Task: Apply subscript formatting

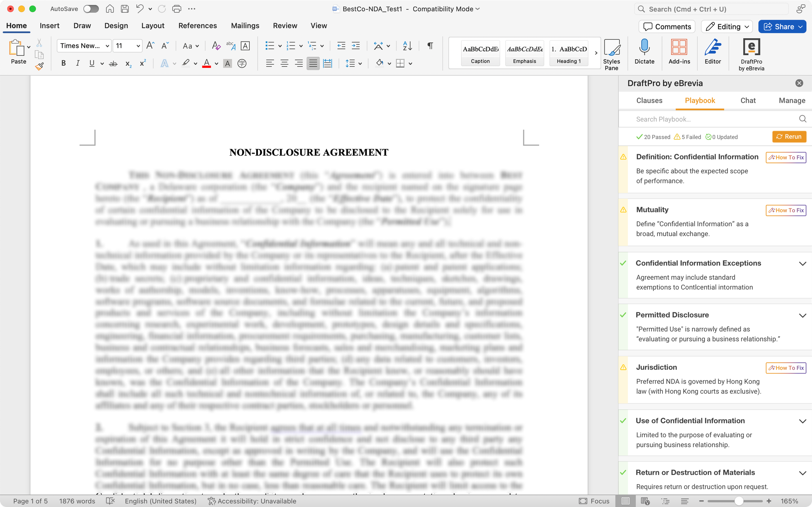Action: 128,63
